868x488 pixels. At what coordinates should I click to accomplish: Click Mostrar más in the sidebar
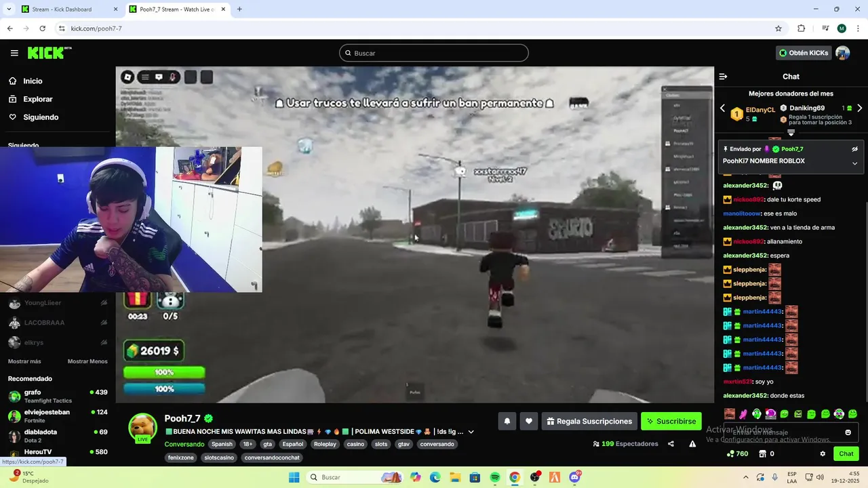[x=24, y=361]
